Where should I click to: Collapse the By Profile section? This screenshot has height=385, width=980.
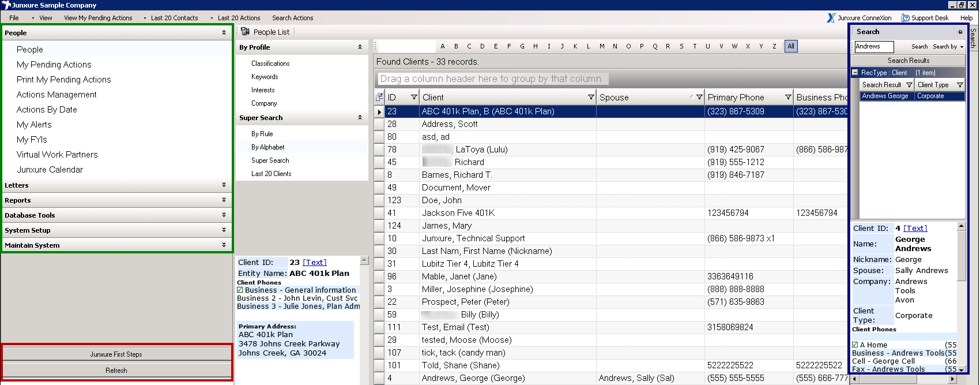360,47
